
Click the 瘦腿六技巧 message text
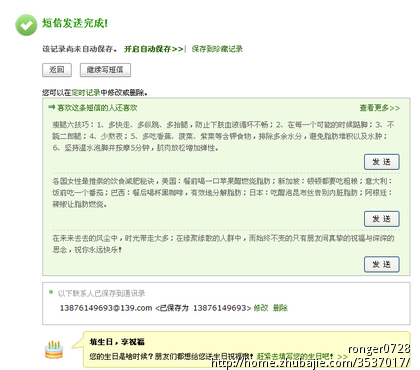coord(223,136)
